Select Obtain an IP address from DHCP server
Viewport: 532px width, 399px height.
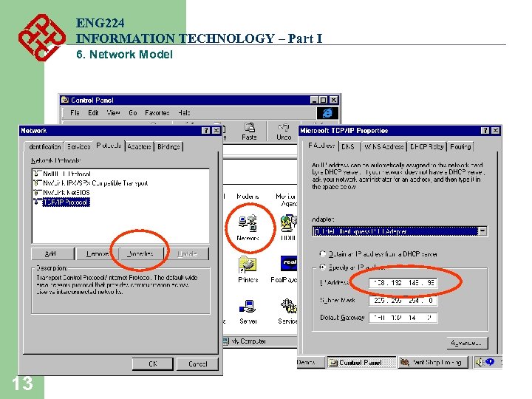pos(323,253)
